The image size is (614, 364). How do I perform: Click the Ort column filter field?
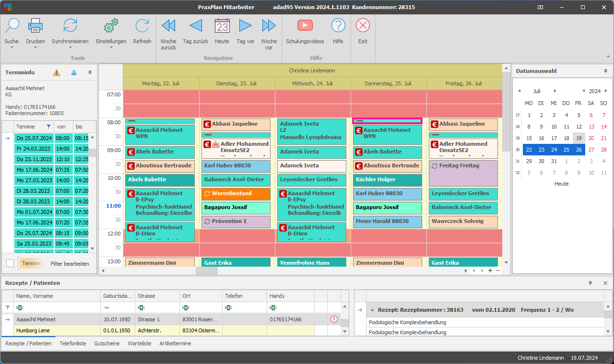tap(201, 307)
